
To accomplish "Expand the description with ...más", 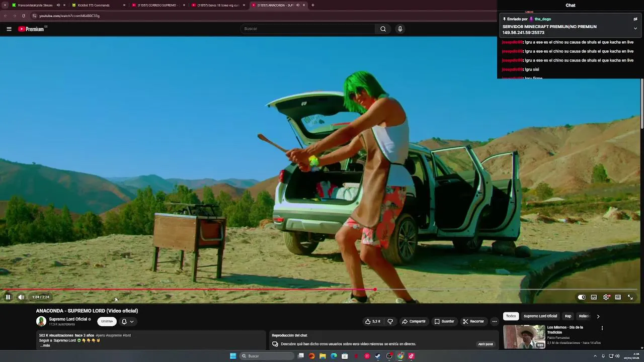I will click(x=45, y=345).
